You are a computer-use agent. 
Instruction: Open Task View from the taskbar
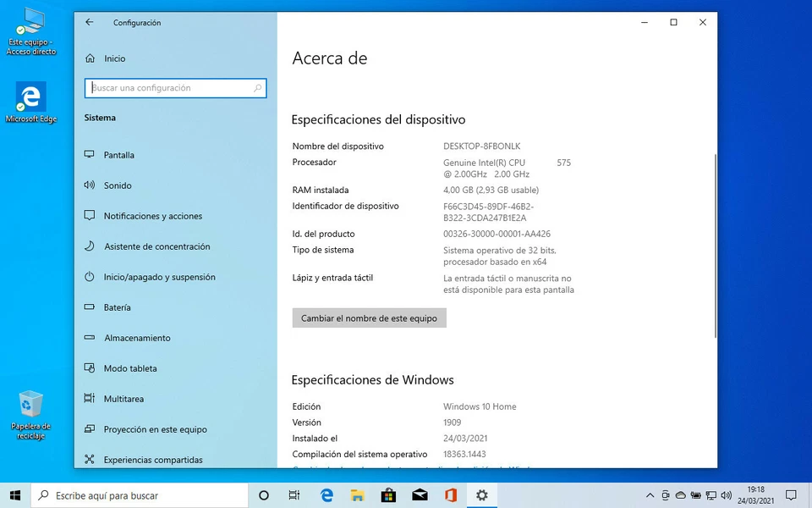(294, 495)
